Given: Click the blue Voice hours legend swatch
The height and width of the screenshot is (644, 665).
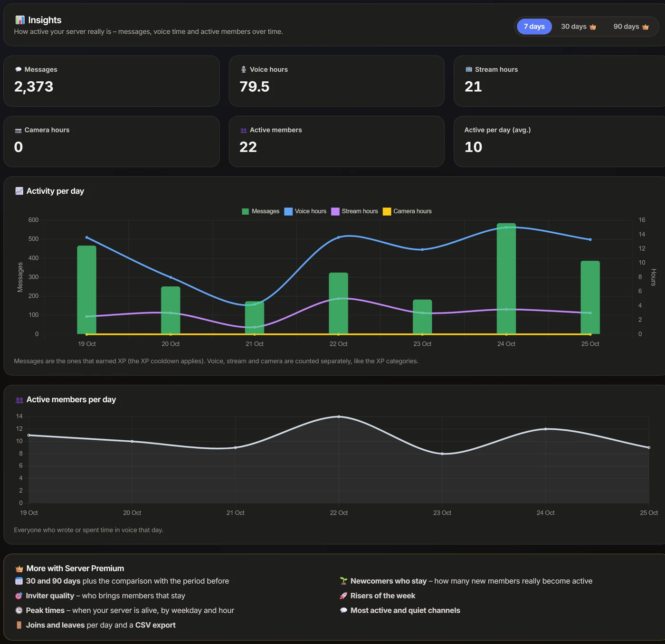Looking at the screenshot, I should click(288, 211).
